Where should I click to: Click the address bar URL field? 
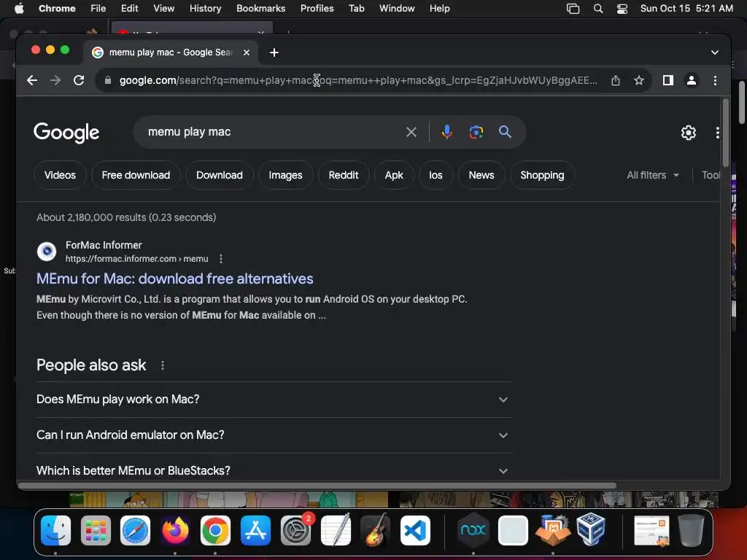click(x=357, y=80)
